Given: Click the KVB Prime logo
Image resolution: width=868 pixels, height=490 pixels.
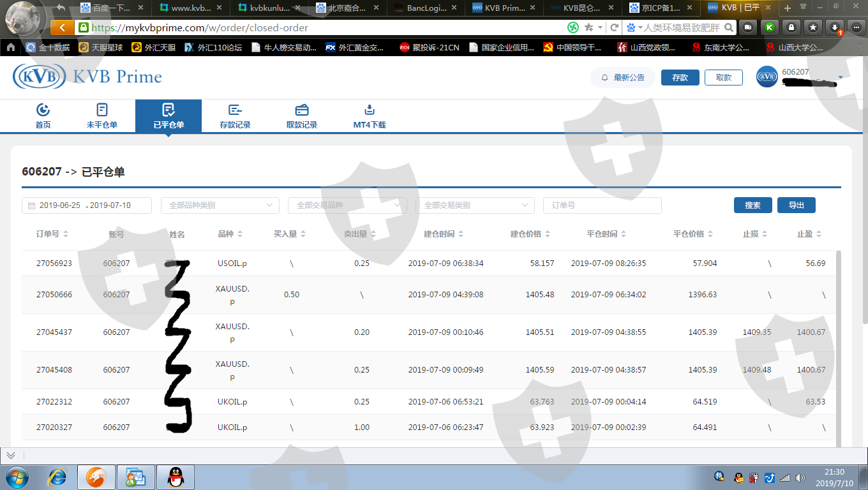Looking at the screenshot, I should click(x=87, y=77).
